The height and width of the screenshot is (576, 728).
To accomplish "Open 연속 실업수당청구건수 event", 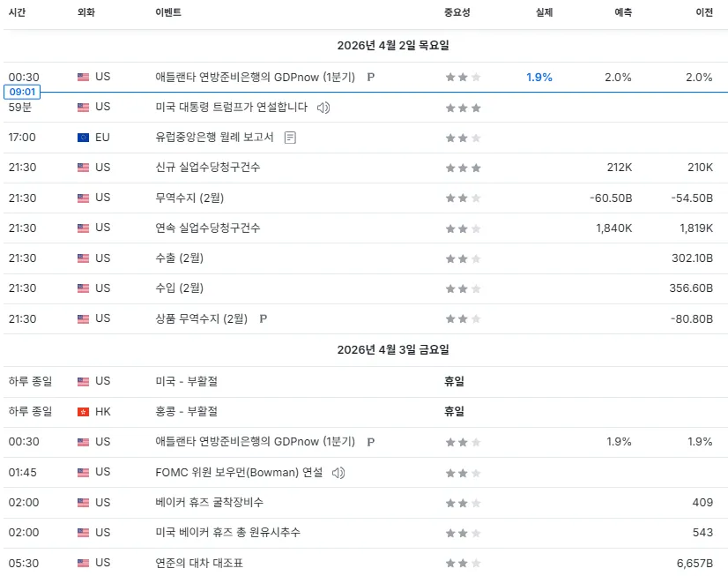I will pyautogui.click(x=207, y=228).
